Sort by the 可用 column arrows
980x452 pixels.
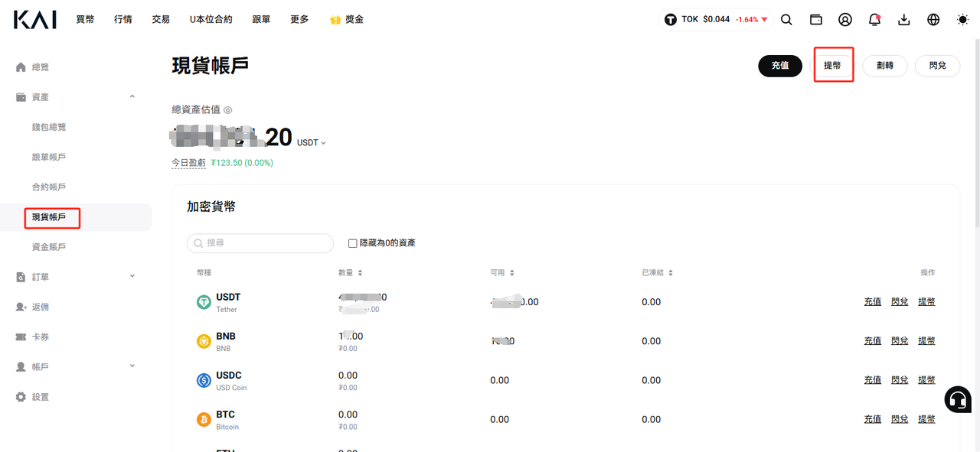click(x=512, y=273)
